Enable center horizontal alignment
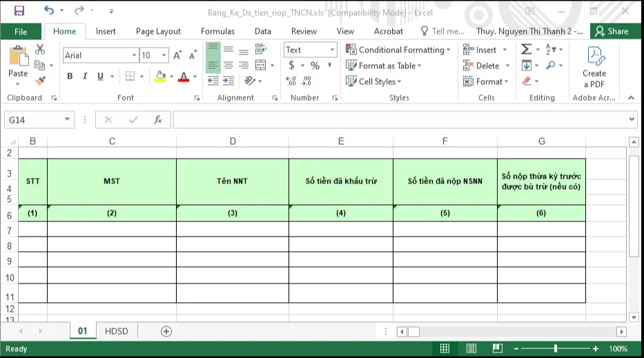The width and height of the screenshot is (644, 358). (228, 66)
